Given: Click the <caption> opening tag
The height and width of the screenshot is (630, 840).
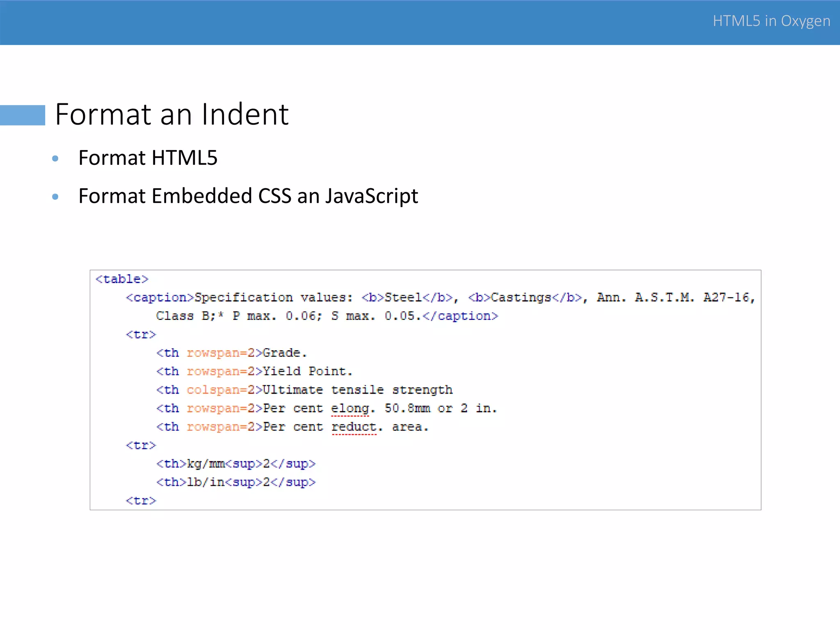Looking at the screenshot, I should pos(160,297).
